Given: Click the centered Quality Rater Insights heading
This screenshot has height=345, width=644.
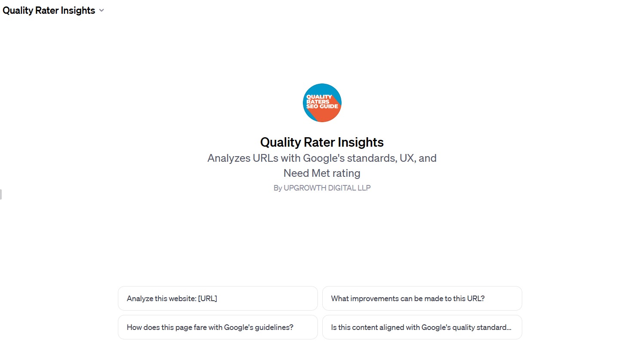Looking at the screenshot, I should 322,142.
